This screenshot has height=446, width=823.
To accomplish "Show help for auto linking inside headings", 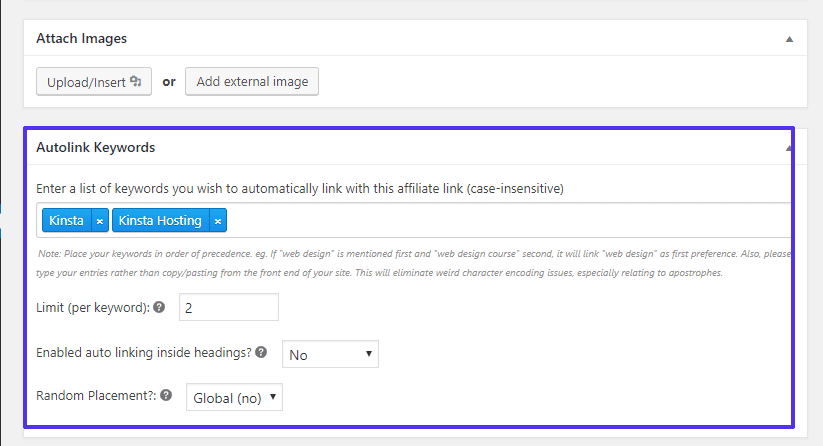I will (x=261, y=353).
